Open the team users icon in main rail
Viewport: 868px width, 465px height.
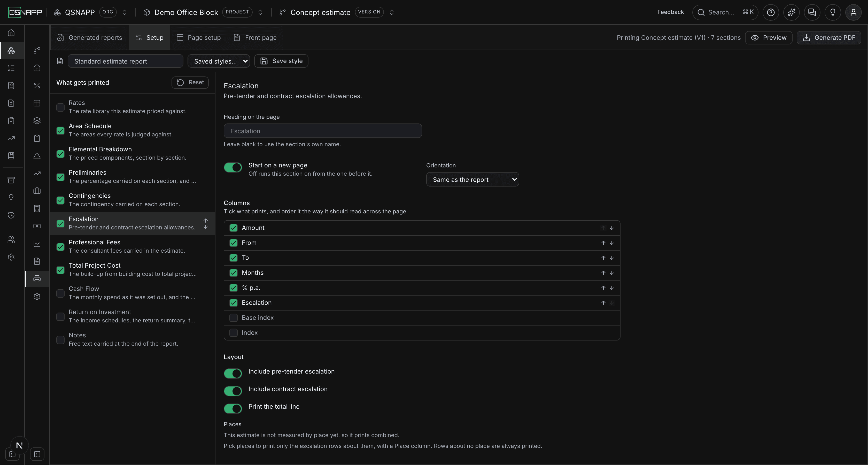point(11,239)
